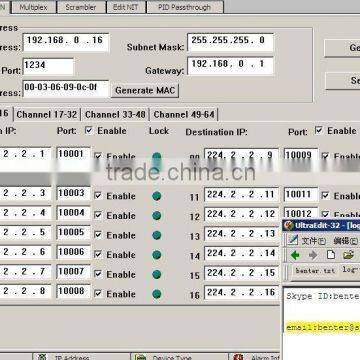Uncheck Enable for port 10003
Image resolution: width=360 pixels, height=360 pixels.
coord(98,196)
